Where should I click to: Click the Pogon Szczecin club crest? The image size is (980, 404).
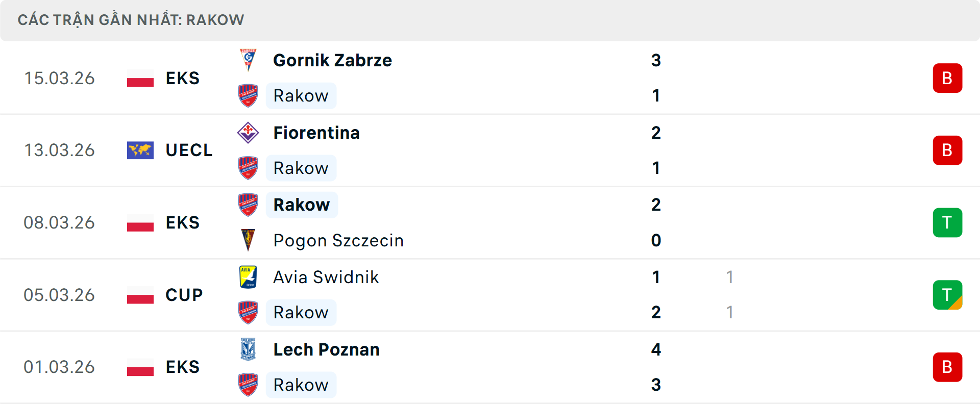coord(248,240)
